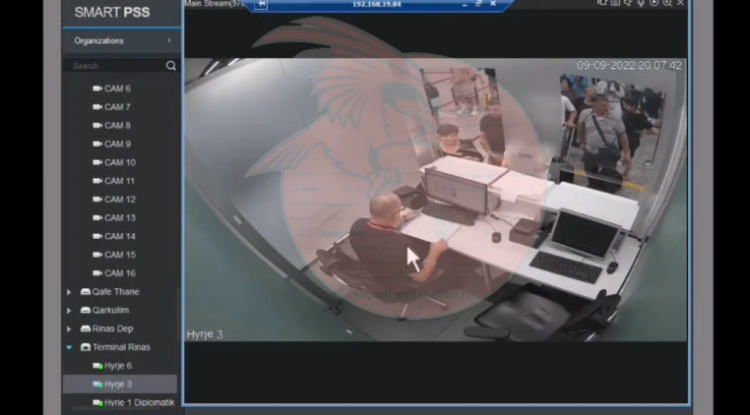Select CAM 12 in device list
Screen dimensions: 750x415
(x=119, y=199)
